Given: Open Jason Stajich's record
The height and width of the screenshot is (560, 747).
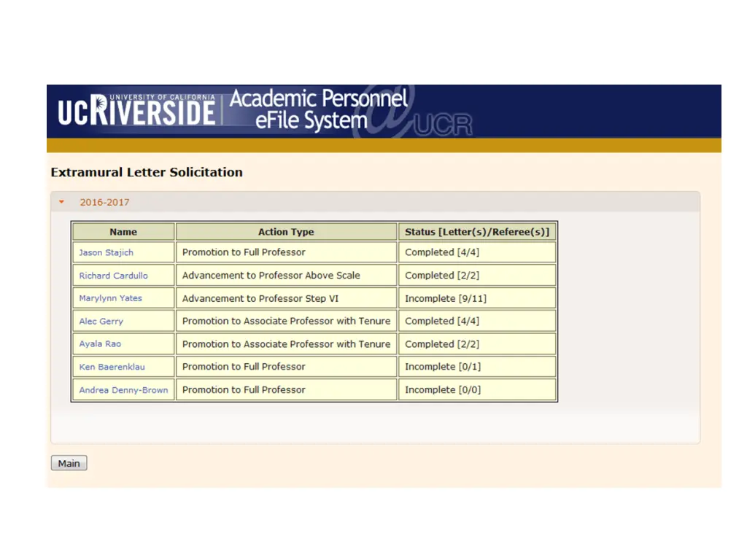Looking at the screenshot, I should [107, 252].
